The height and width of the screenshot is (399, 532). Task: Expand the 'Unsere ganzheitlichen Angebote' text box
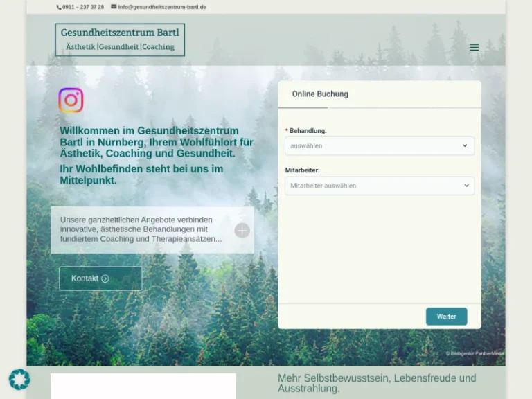[141, 229]
